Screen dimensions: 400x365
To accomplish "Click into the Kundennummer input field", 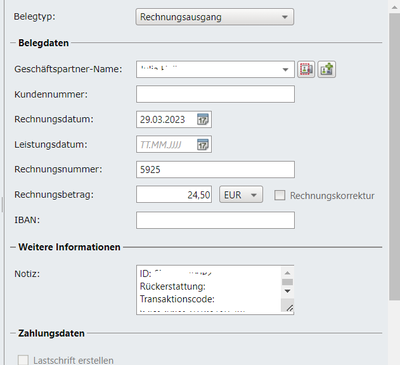I will [x=215, y=94].
